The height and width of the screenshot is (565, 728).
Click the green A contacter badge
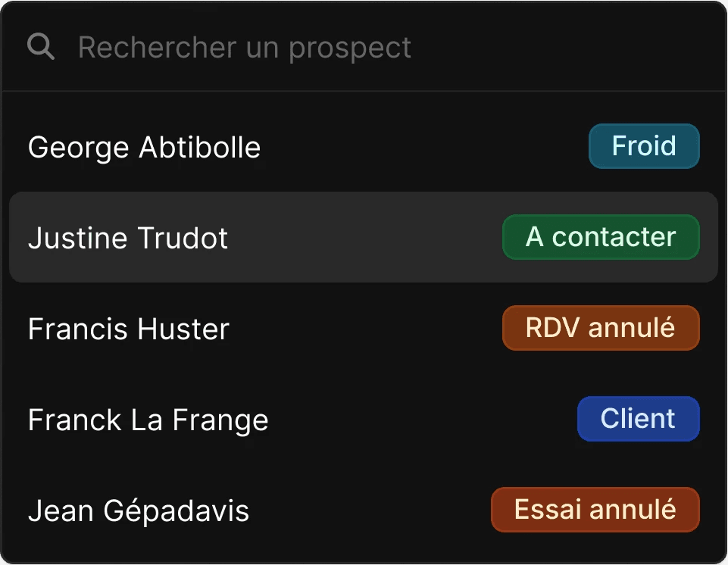pyautogui.click(x=601, y=237)
